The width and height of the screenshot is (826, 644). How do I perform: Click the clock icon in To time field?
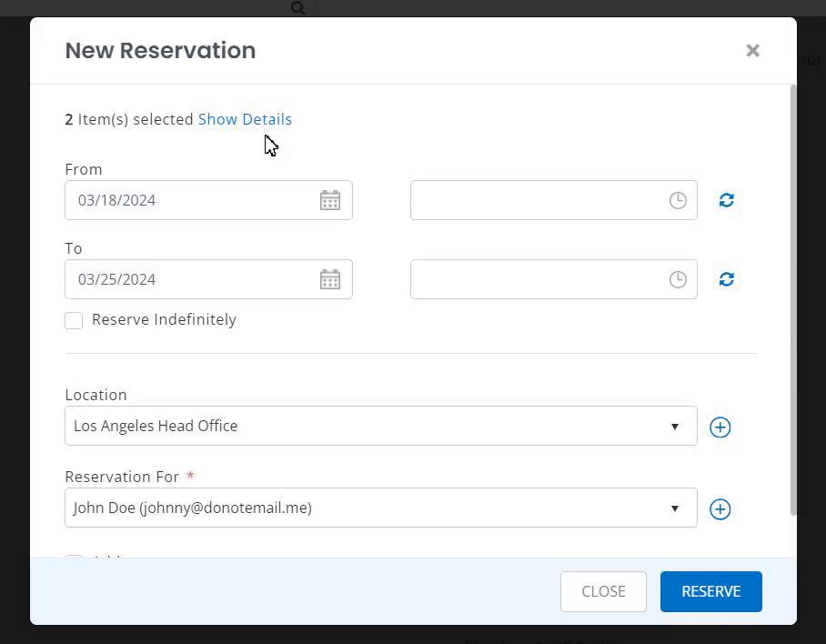pyautogui.click(x=678, y=279)
